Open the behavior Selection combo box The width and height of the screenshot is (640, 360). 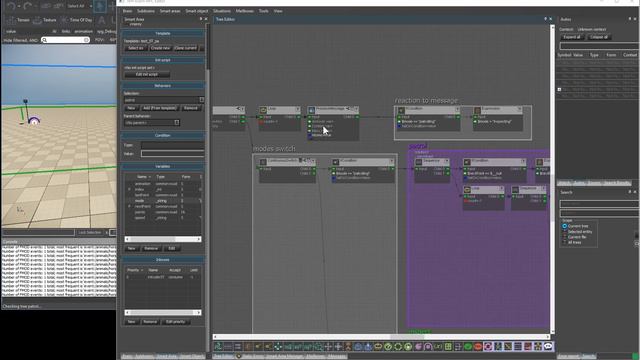click(x=164, y=100)
